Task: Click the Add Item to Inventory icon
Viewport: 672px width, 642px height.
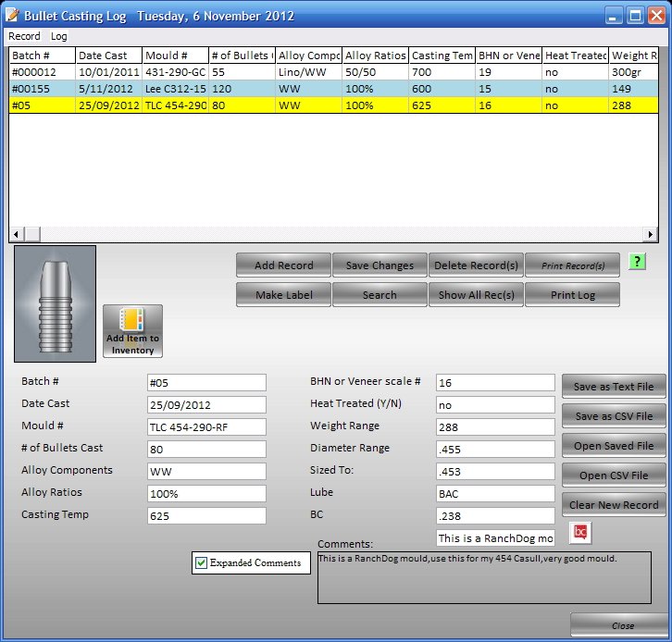Action: (132, 331)
